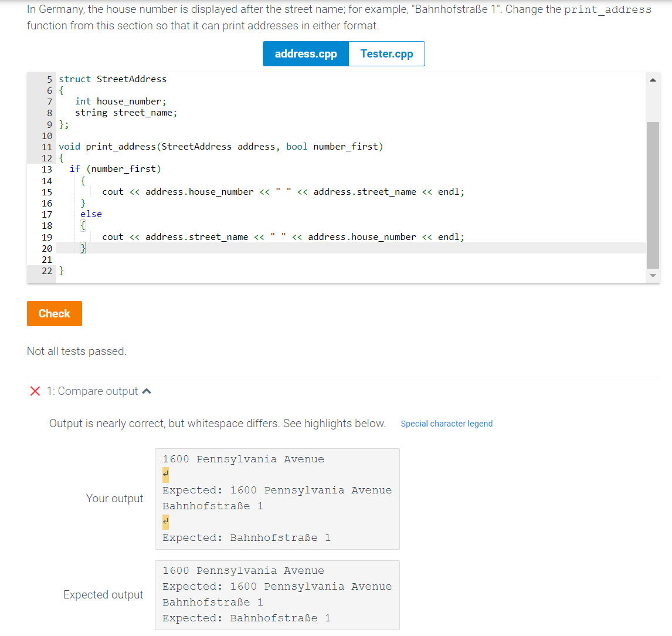Select the address.cpp tab
The width and height of the screenshot is (672, 636).
click(x=306, y=53)
